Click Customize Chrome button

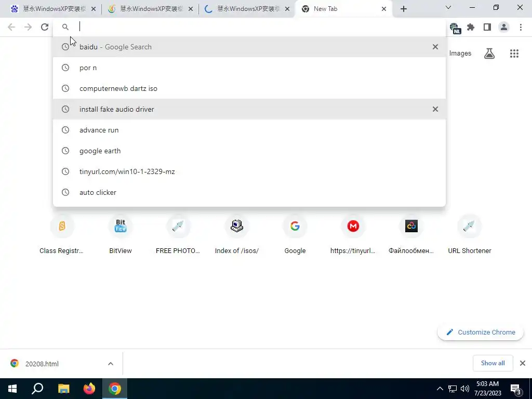point(481,332)
